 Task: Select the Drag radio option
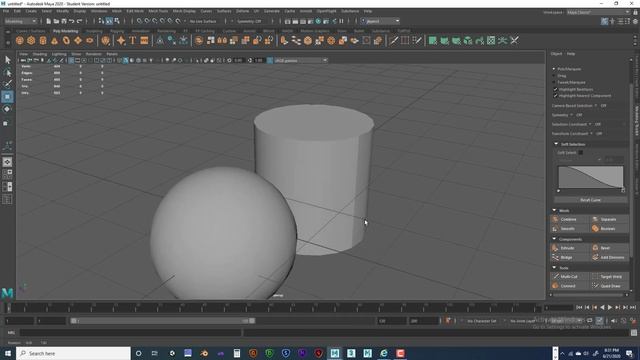click(x=554, y=76)
